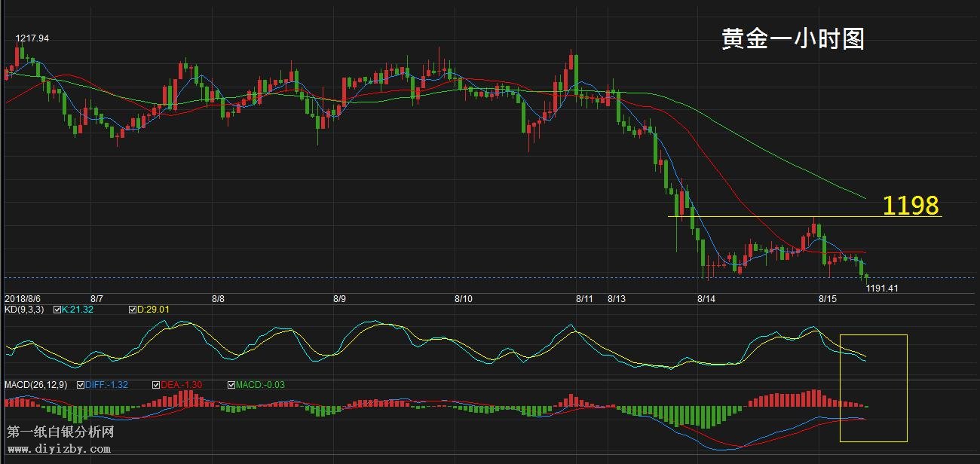This screenshot has width=980, height=464.
Task: Click the 8/13 date label on time axis
Action: click(x=617, y=299)
